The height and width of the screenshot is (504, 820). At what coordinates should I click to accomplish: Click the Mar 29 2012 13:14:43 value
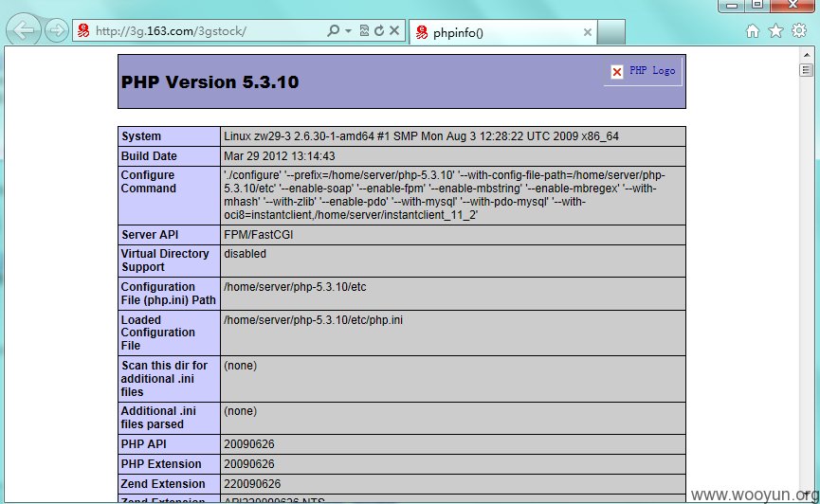(x=280, y=155)
